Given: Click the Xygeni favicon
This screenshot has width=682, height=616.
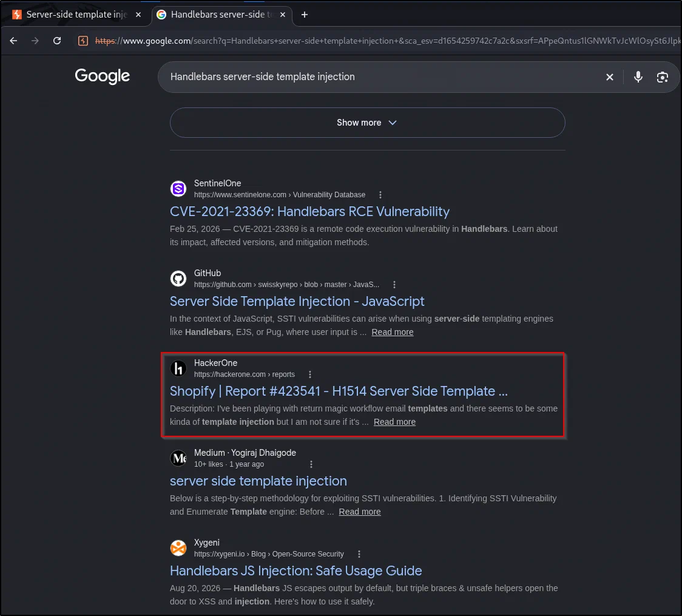Looking at the screenshot, I should (x=178, y=548).
